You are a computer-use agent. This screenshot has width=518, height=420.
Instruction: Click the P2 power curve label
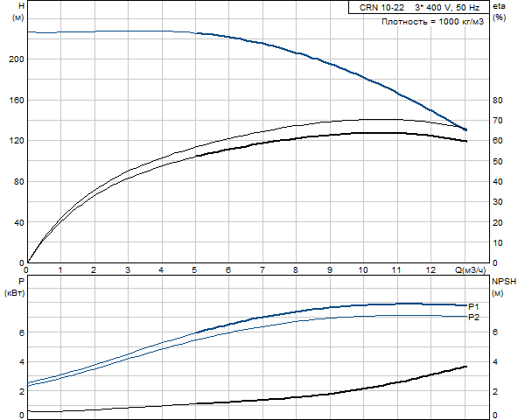[x=473, y=318]
